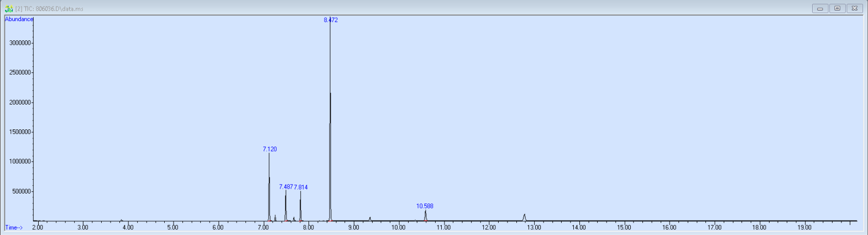Click the 5.00 time axis value
This screenshot has height=235, width=868.
click(172, 228)
